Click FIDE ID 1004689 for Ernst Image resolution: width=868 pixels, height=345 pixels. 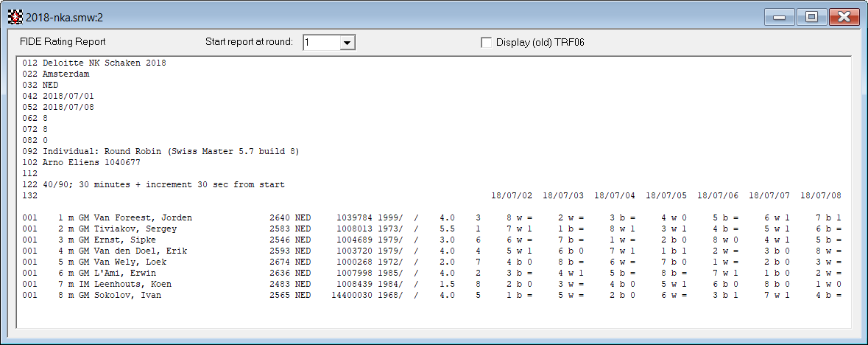coord(354,240)
